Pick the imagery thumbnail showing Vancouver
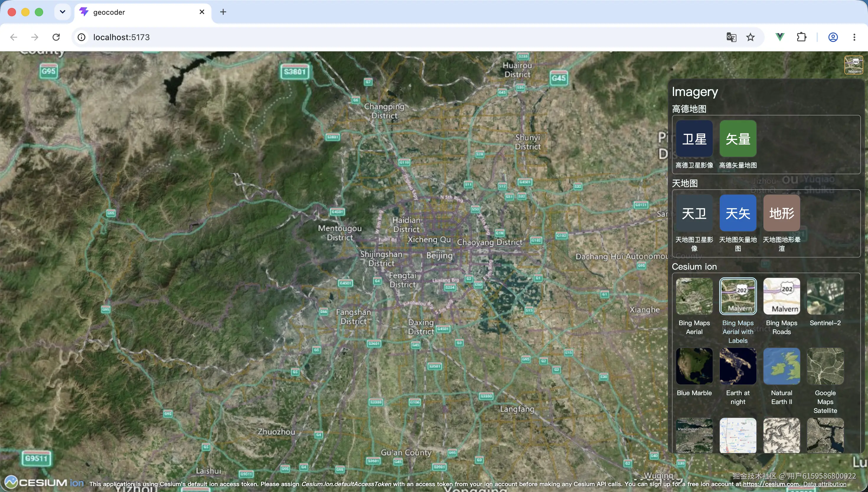Viewport: 868px width, 492px height. pos(694,436)
